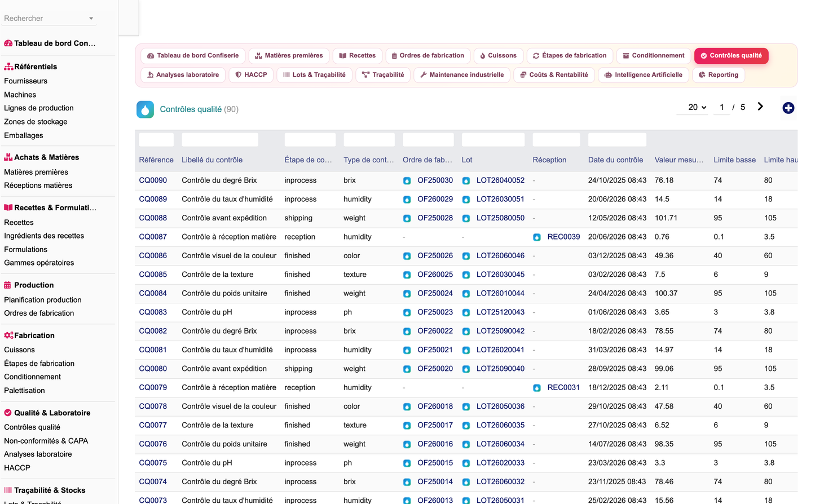Open record CQ0090 reference link
The height and width of the screenshot is (504, 815).
tap(153, 180)
